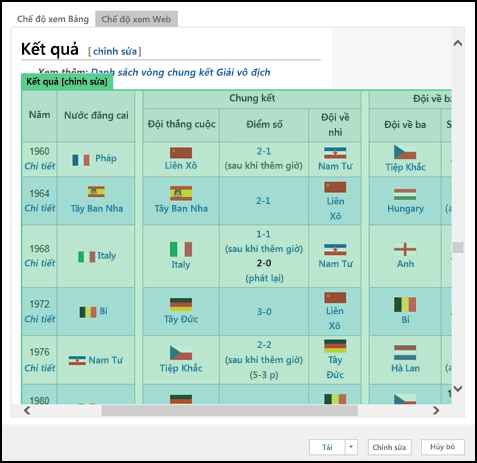Image resolution: width=477 pixels, height=463 pixels.
Task: Click the Belgium flag in 1972 host cell
Action: (x=88, y=312)
